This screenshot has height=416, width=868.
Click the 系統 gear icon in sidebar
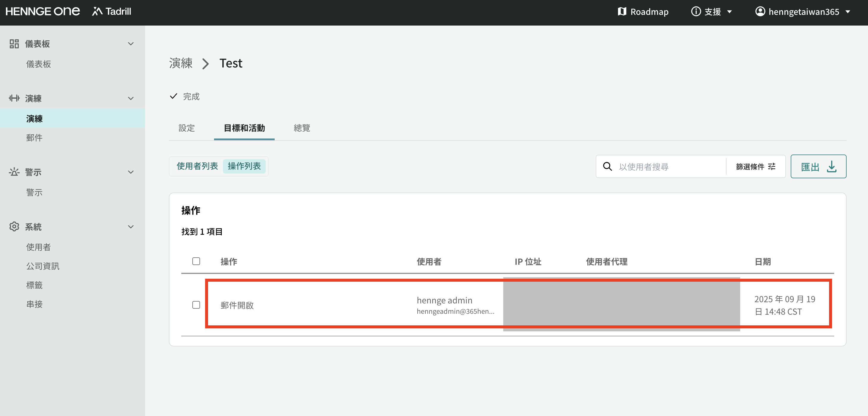pyautogui.click(x=14, y=227)
